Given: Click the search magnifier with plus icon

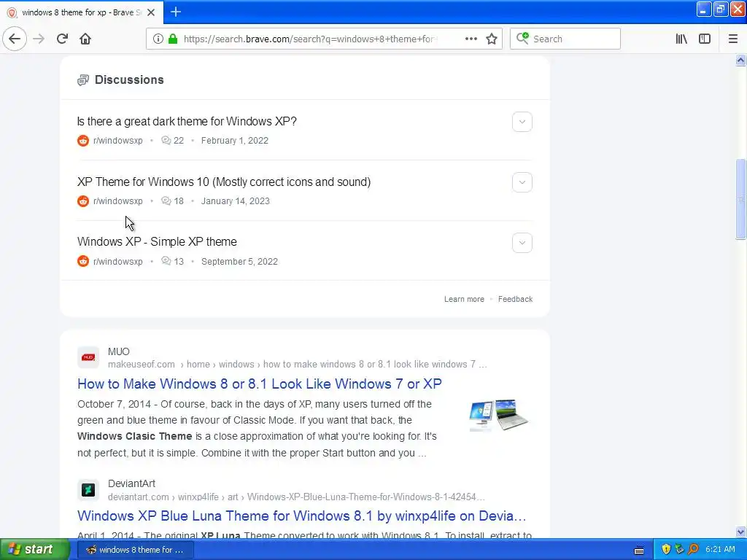Looking at the screenshot, I should tap(522, 39).
